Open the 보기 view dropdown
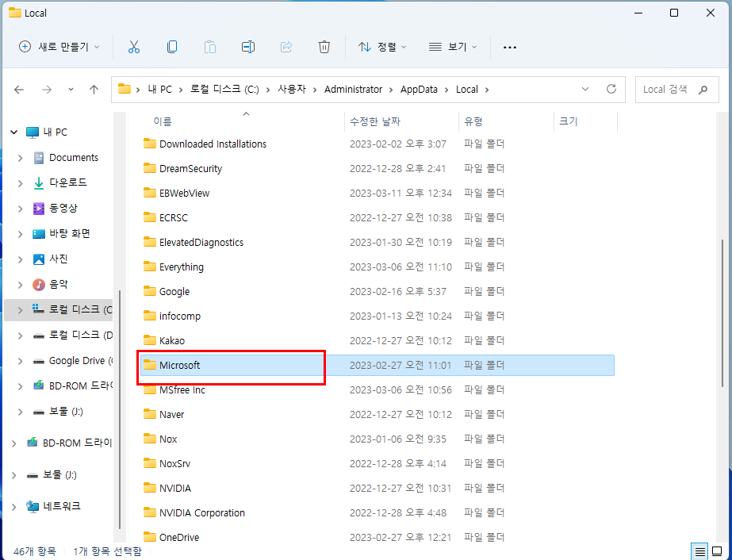 click(x=453, y=47)
